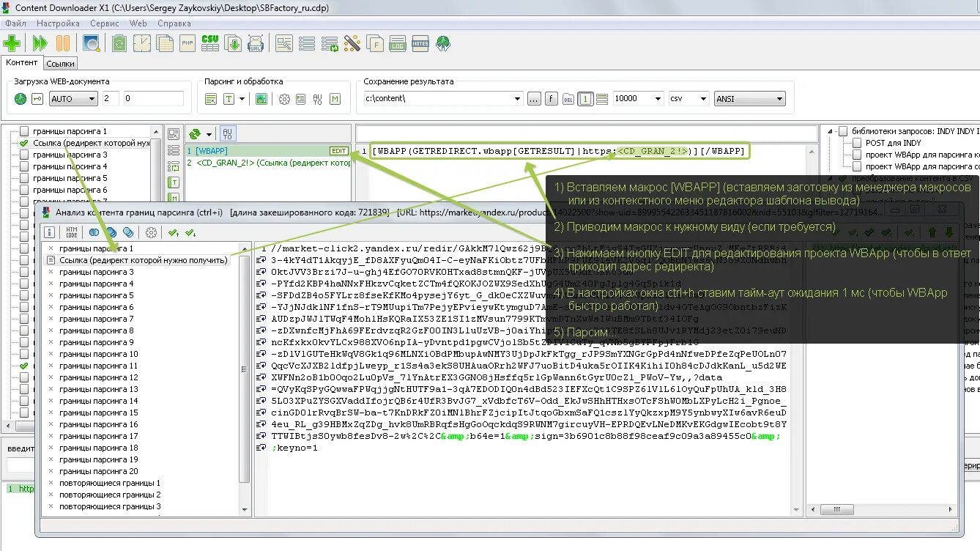The height and width of the screenshot is (551, 980).
Task: Open dropdown arrow next to refresh arrows icon
Action: click(209, 134)
